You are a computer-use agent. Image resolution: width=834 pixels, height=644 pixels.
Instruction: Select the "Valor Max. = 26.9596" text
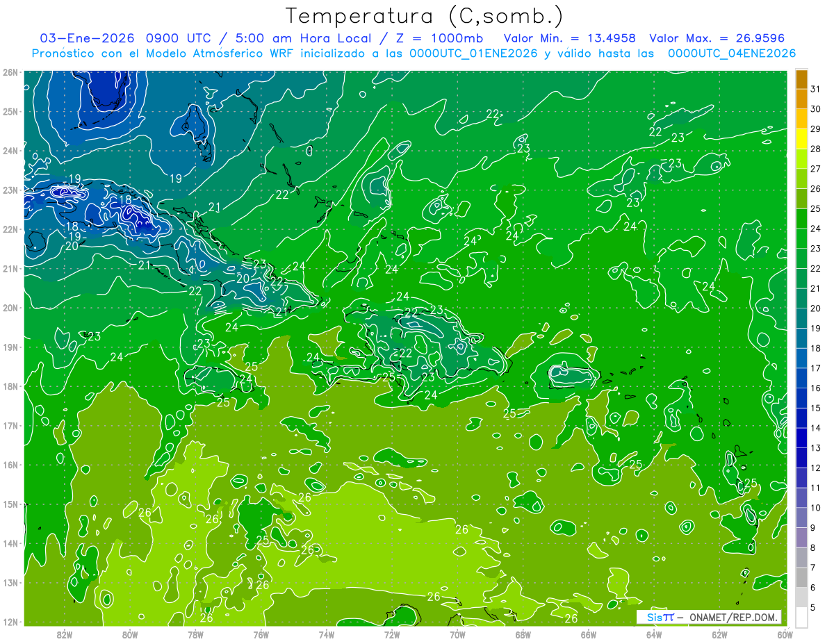(717, 38)
